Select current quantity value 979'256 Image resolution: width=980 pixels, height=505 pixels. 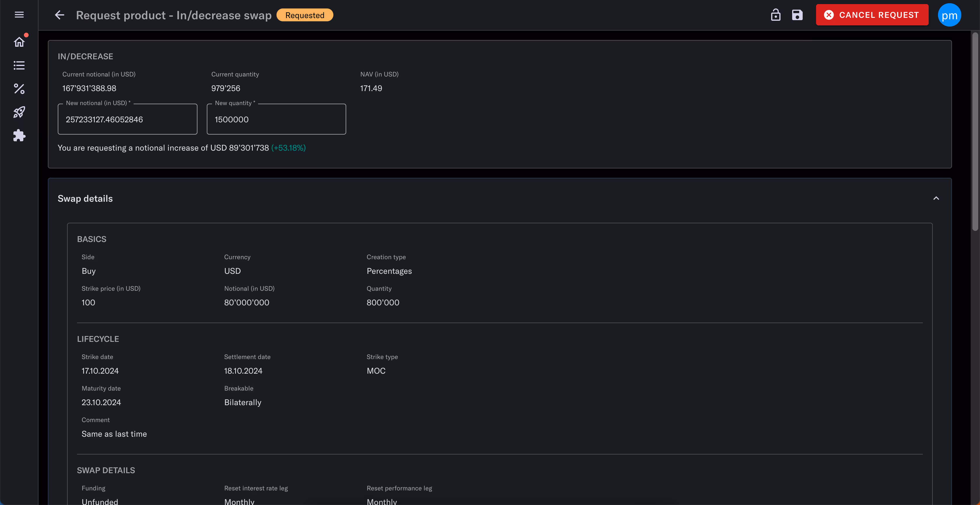(225, 88)
